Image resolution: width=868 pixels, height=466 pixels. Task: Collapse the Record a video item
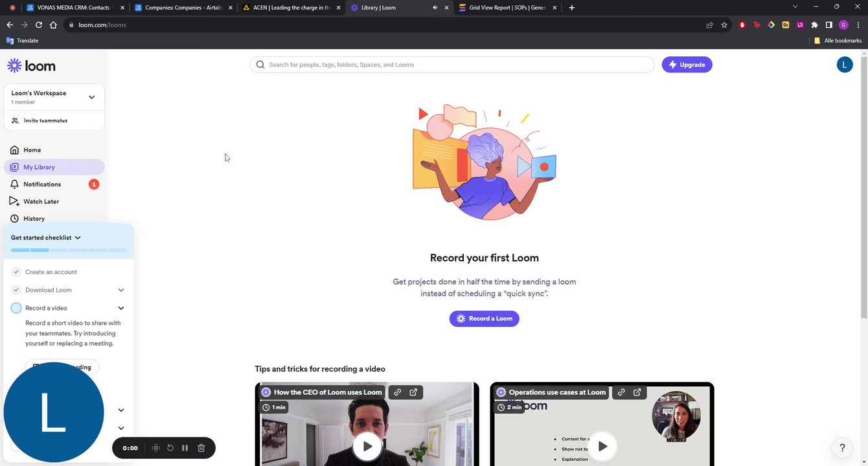pyautogui.click(x=121, y=308)
